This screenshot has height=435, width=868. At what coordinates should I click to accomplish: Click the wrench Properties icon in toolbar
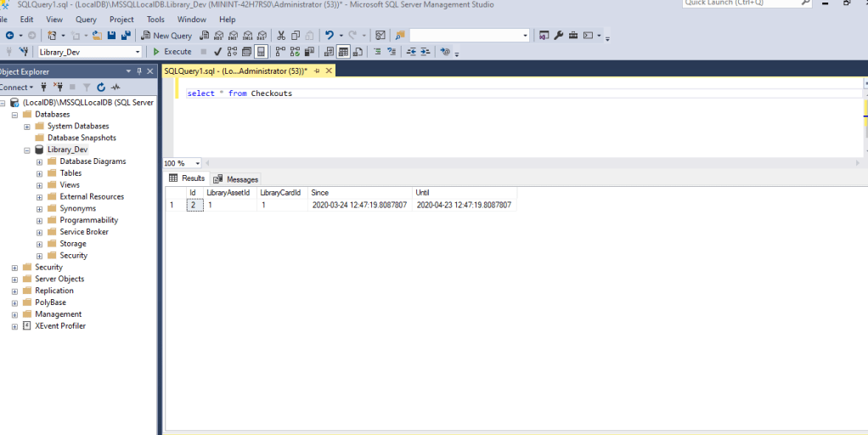pos(558,36)
